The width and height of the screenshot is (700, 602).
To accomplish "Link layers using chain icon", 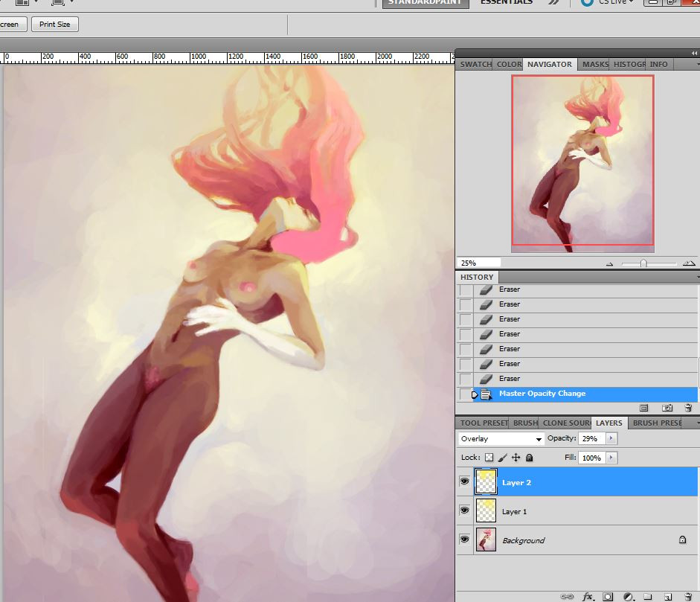I will [x=567, y=597].
